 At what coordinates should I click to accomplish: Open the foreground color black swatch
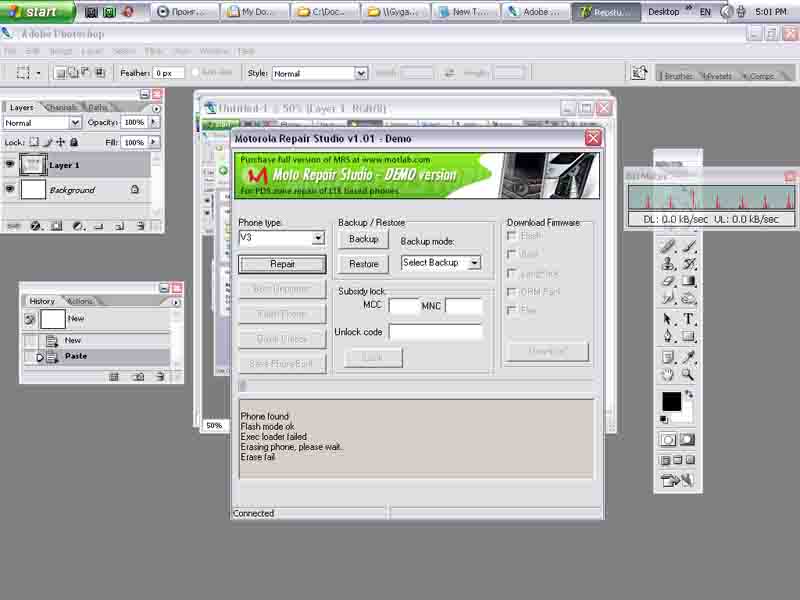[x=671, y=402]
